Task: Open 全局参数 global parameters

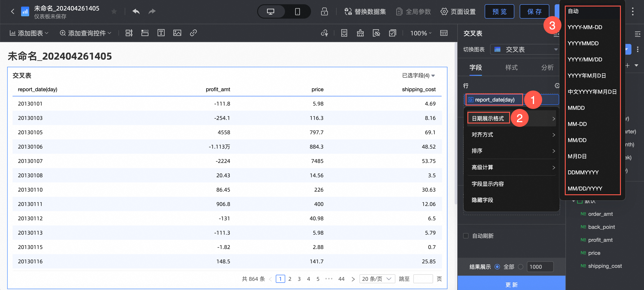Action: 414,11
